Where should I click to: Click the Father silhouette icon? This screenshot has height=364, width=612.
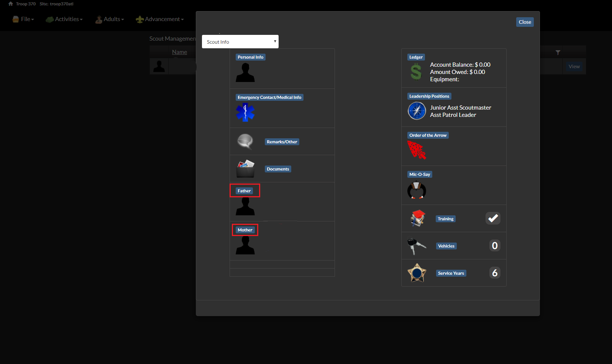pyautogui.click(x=245, y=206)
